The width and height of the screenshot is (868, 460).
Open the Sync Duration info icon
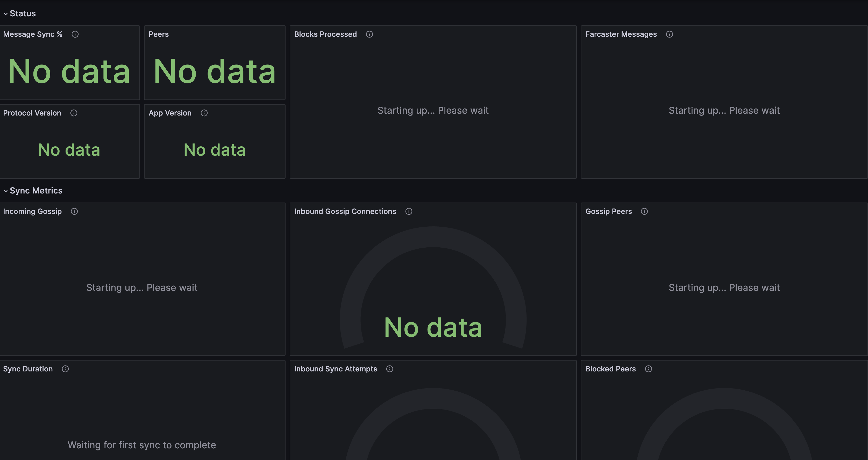click(x=65, y=369)
